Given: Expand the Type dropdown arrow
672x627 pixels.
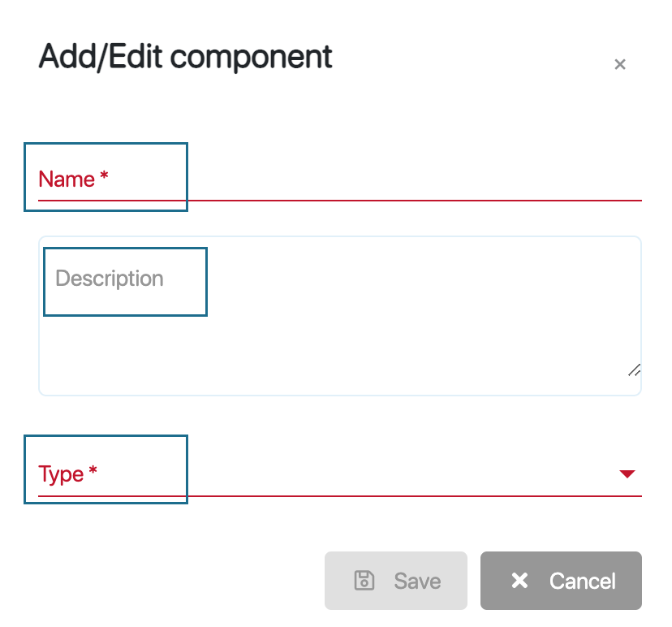Looking at the screenshot, I should [627, 474].
